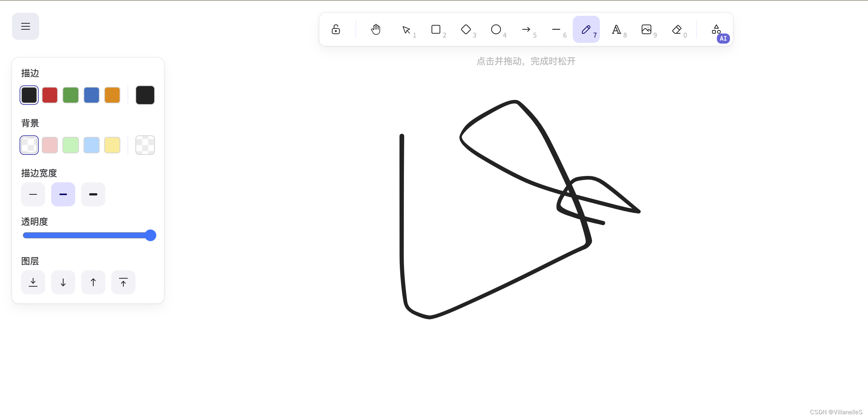The width and height of the screenshot is (868, 418).
Task: Select bold stroke width
Action: point(63,194)
